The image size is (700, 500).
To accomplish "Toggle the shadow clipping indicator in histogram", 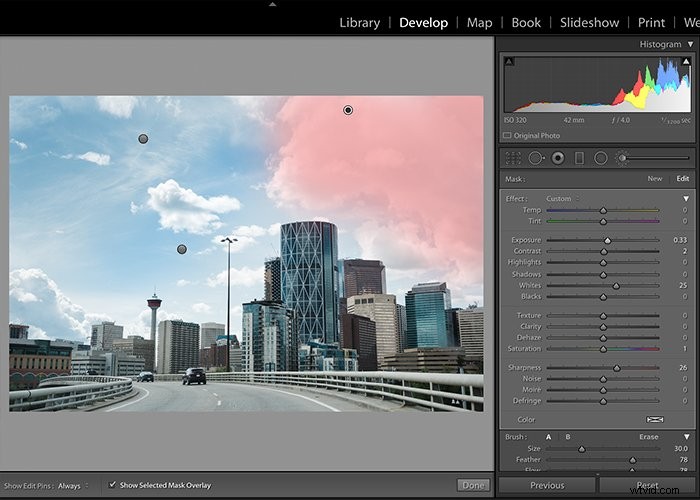I will click(x=509, y=61).
